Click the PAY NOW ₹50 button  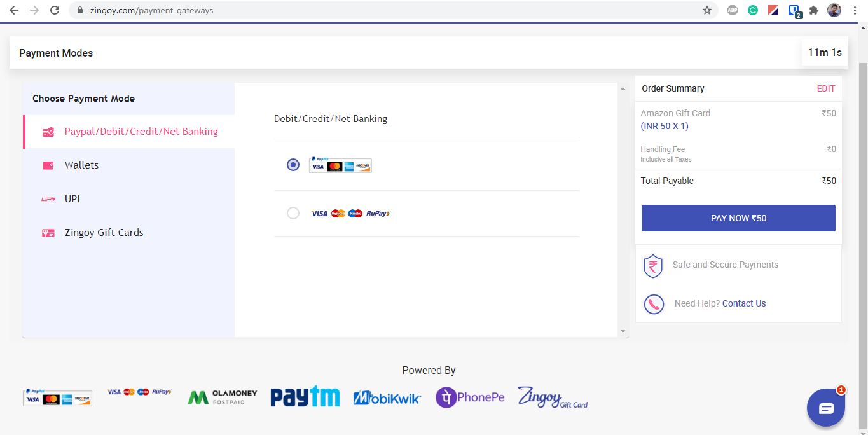(738, 217)
